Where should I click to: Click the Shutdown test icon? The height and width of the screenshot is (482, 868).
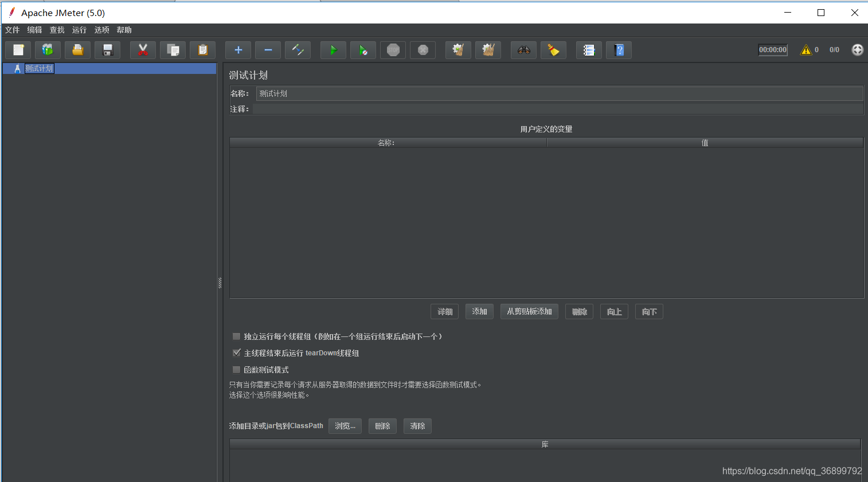423,50
